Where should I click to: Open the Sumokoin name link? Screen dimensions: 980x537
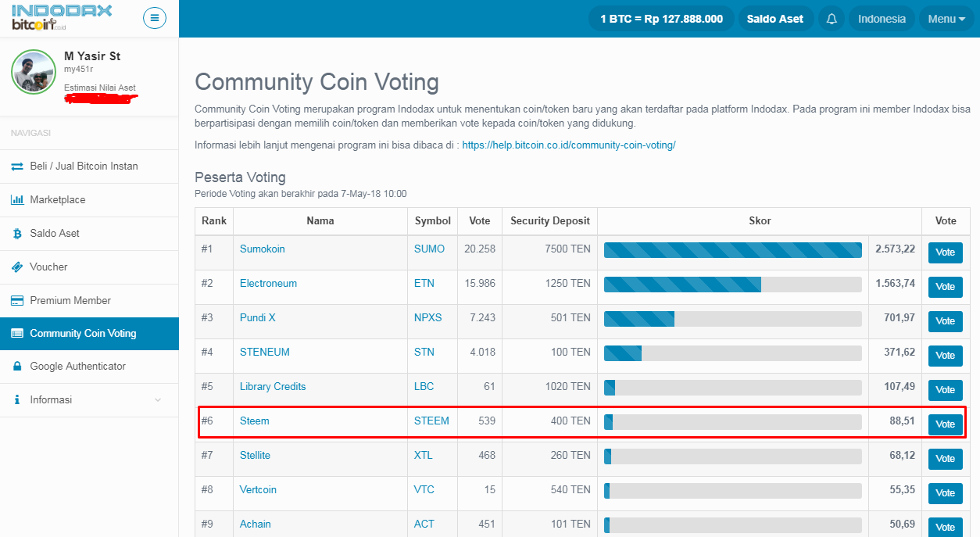pyautogui.click(x=263, y=249)
